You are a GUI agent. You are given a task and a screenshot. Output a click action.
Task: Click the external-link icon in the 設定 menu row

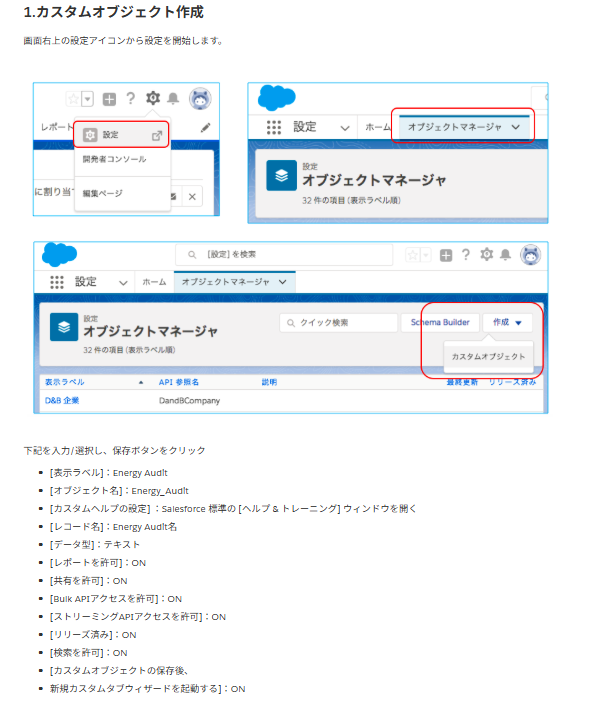(x=157, y=135)
